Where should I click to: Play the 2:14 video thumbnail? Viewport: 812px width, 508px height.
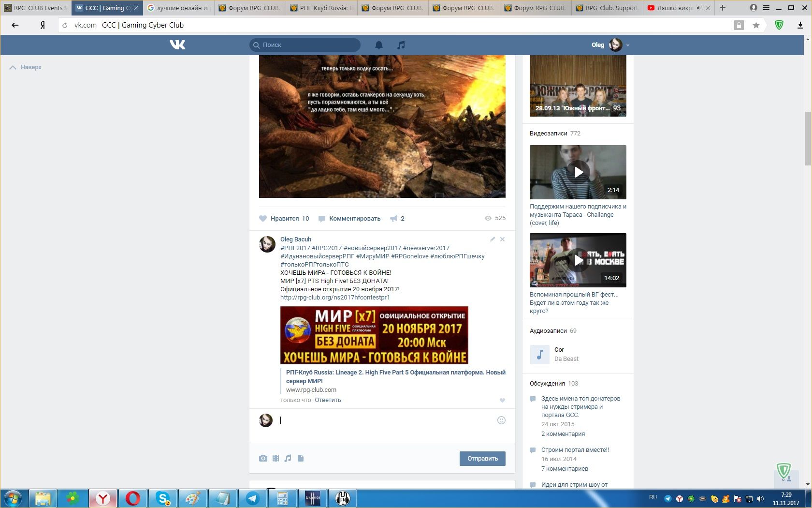point(578,172)
